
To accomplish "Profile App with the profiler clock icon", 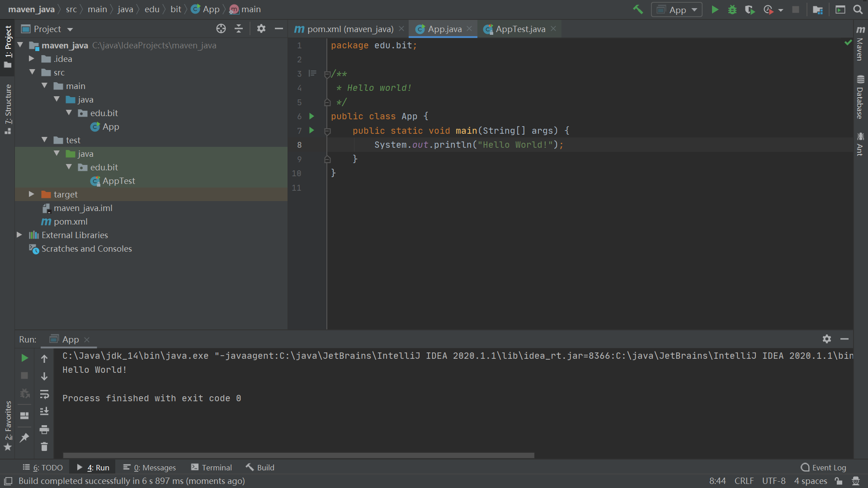I will click(x=769, y=9).
